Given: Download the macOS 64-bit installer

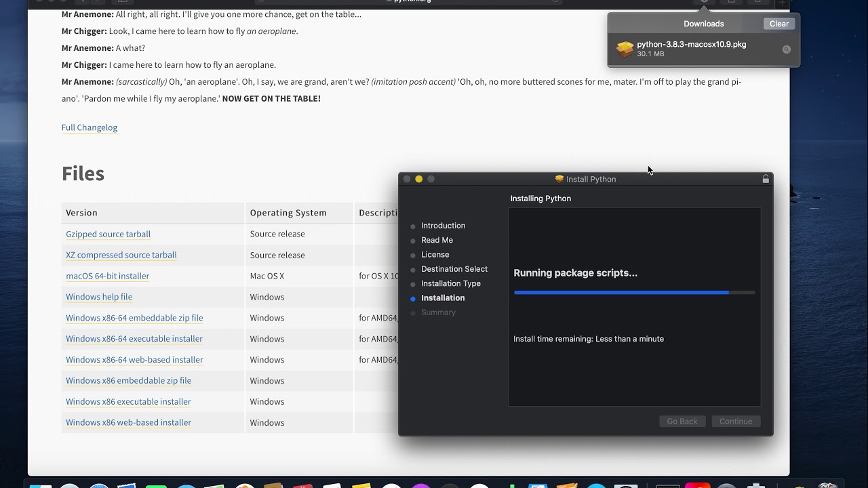Looking at the screenshot, I should 108,276.
